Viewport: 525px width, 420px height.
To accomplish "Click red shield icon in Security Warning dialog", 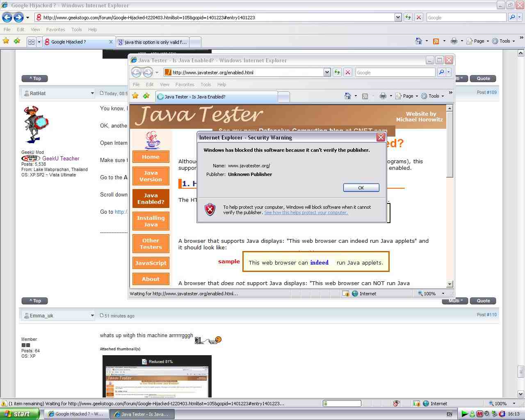I will (210, 210).
